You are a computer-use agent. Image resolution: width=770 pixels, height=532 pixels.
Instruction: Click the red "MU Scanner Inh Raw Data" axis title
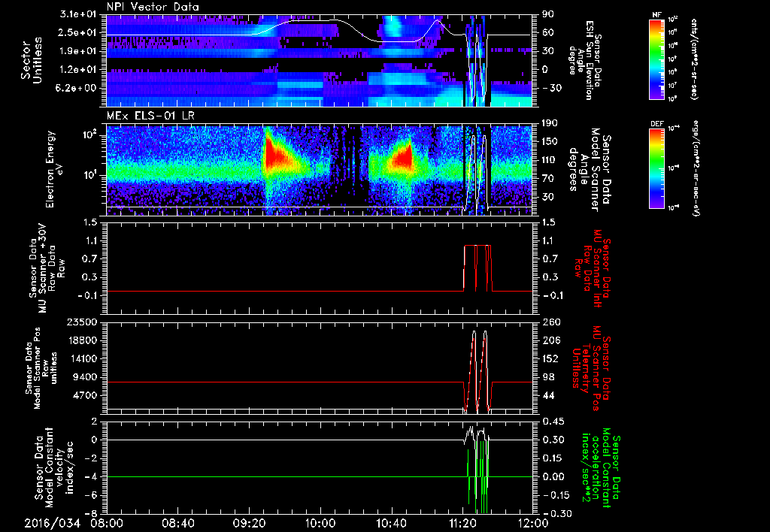click(x=592, y=268)
